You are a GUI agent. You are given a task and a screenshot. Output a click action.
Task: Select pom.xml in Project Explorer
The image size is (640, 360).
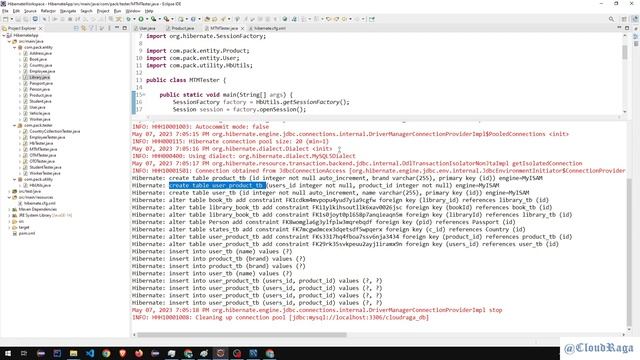27,233
